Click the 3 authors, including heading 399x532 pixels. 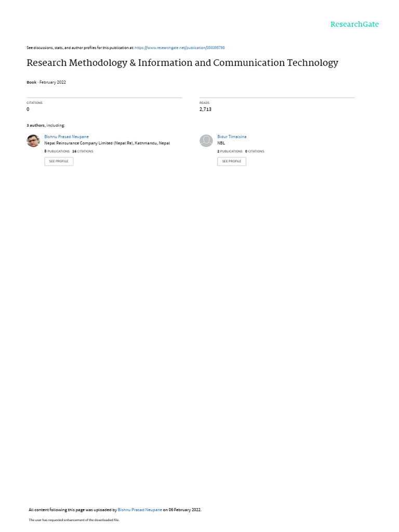46,126
